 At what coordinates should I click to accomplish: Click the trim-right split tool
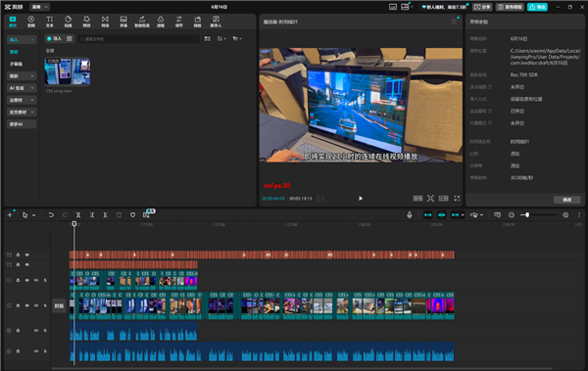coord(106,214)
